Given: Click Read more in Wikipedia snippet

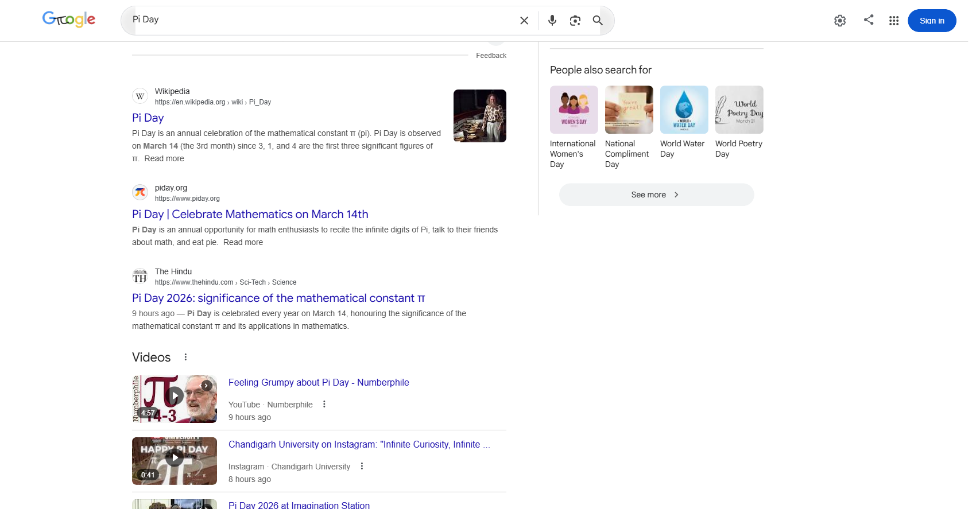Looking at the screenshot, I should pyautogui.click(x=164, y=158).
